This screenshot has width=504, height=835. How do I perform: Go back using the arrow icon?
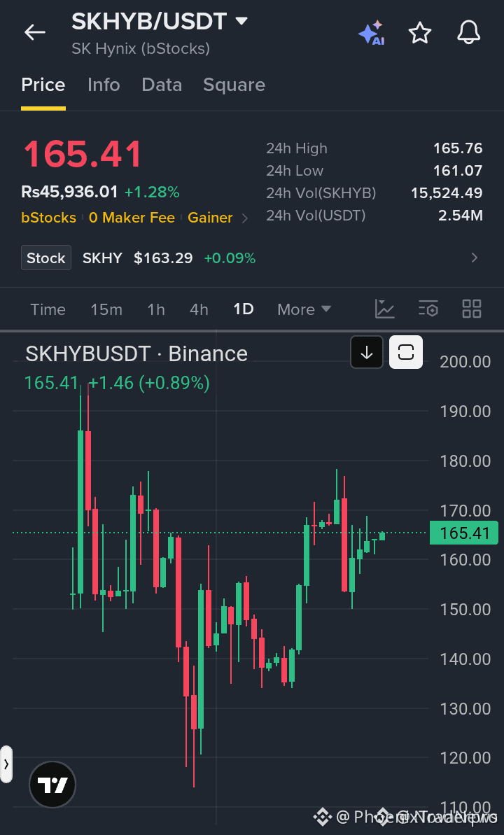34,33
